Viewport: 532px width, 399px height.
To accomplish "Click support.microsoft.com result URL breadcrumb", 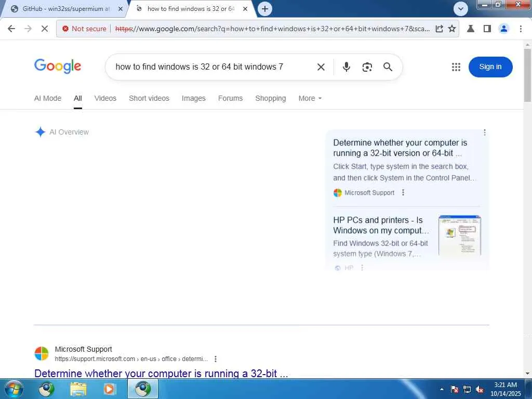I will click(131, 359).
